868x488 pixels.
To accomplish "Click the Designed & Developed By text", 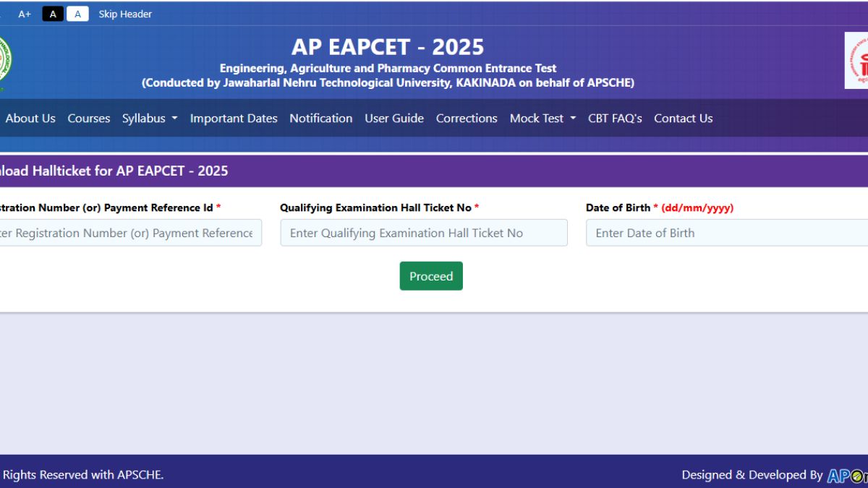I will 752,475.
